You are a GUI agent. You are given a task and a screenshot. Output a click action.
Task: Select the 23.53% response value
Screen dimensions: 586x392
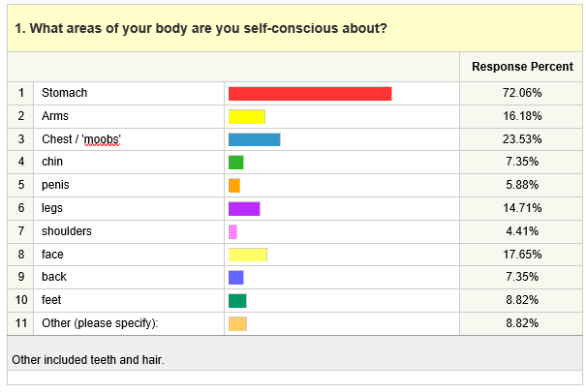click(x=522, y=139)
